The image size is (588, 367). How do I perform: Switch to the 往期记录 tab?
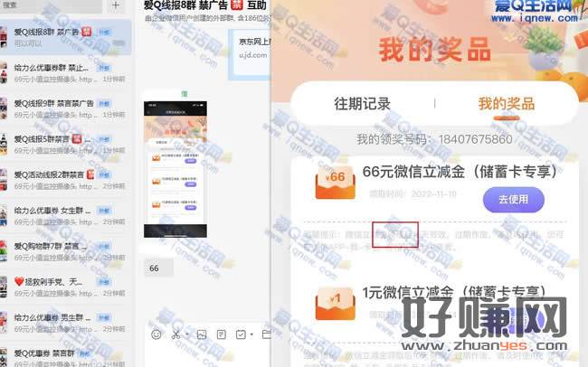click(x=362, y=105)
